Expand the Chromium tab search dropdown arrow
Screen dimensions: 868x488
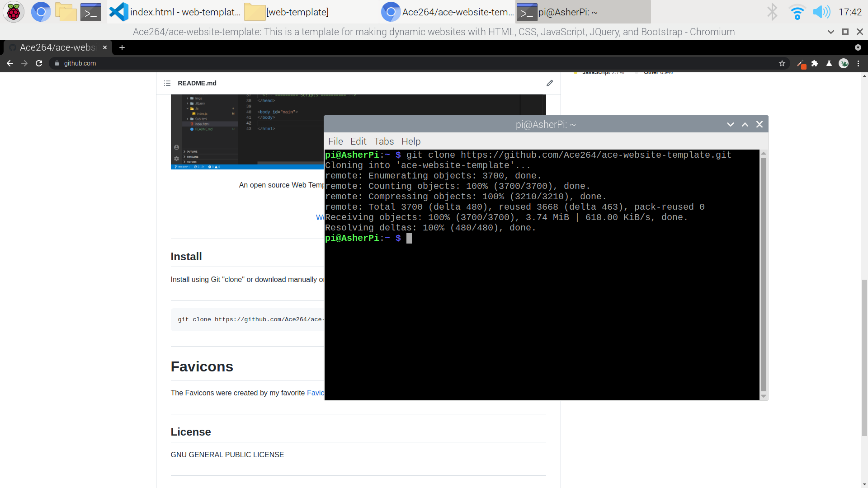pyautogui.click(x=858, y=47)
